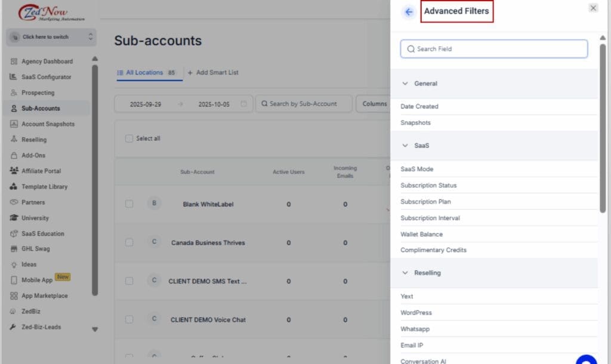Image resolution: width=611 pixels, height=364 pixels.
Task: Collapse the SaaS filter section
Action: [x=405, y=146]
